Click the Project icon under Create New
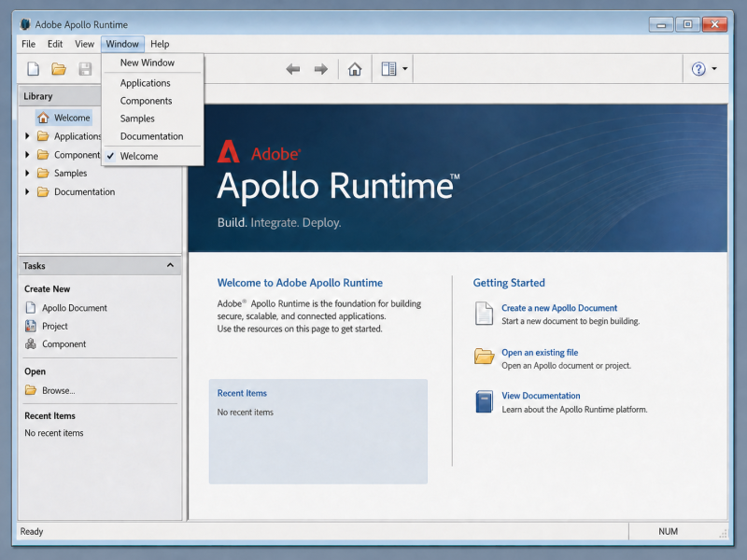This screenshot has height=560, width=747. [31, 326]
